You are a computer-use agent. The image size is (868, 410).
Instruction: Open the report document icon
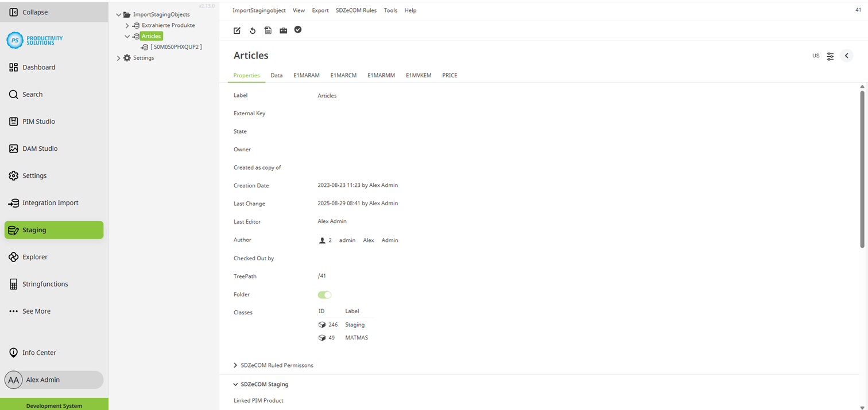point(268,30)
